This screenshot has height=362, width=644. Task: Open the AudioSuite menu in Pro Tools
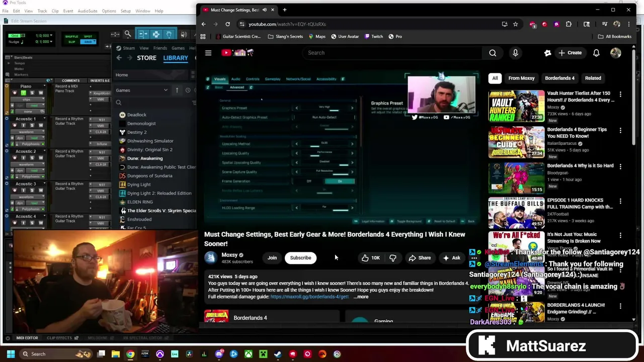point(87,11)
